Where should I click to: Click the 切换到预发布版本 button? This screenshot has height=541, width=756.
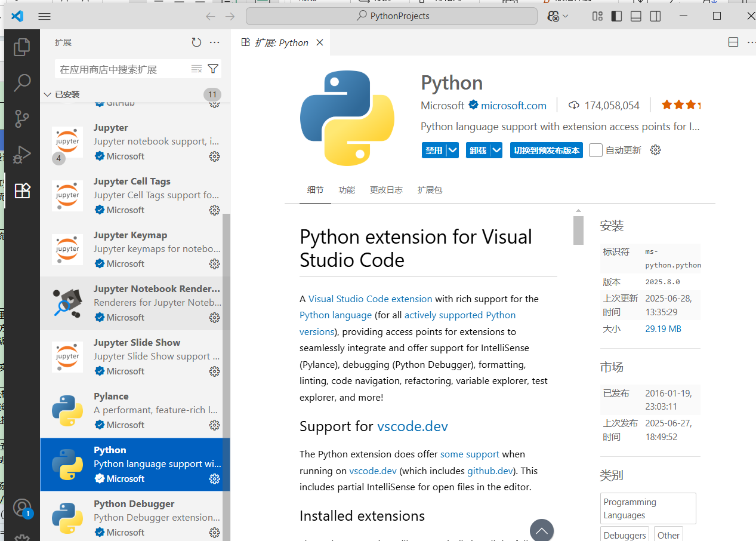click(546, 150)
